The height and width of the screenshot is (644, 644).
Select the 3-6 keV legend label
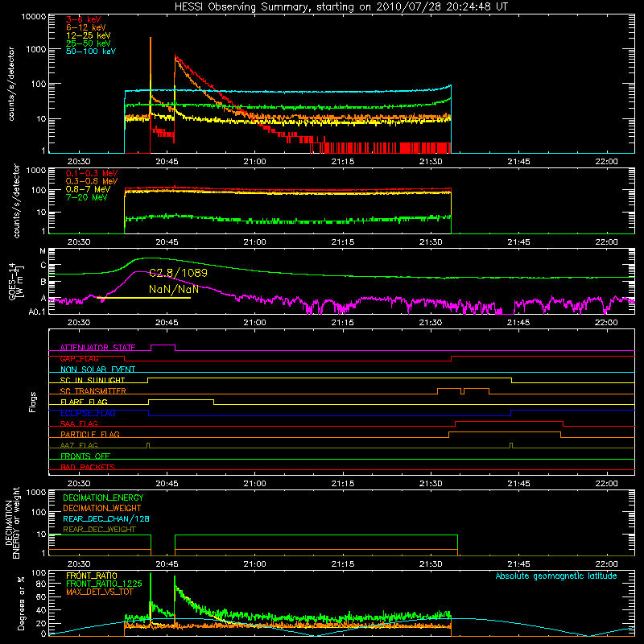pyautogui.click(x=84, y=19)
